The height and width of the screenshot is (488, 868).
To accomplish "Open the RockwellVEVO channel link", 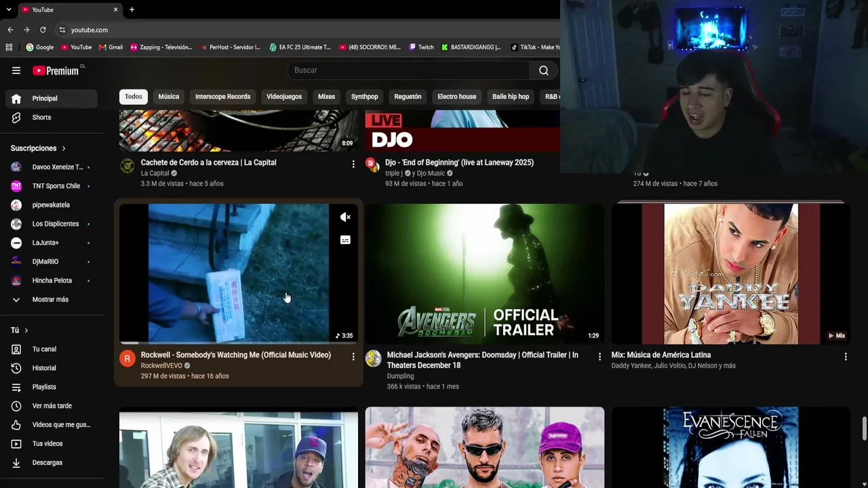I will pos(161,366).
